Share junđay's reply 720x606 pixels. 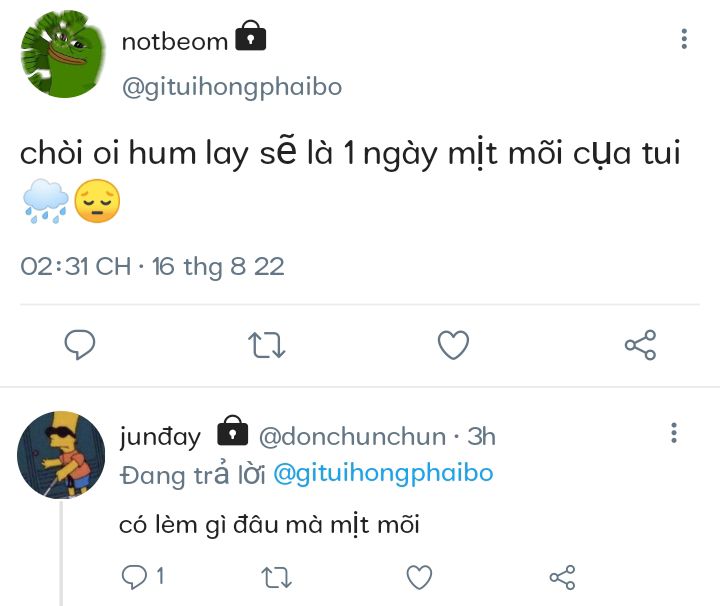coord(562,576)
